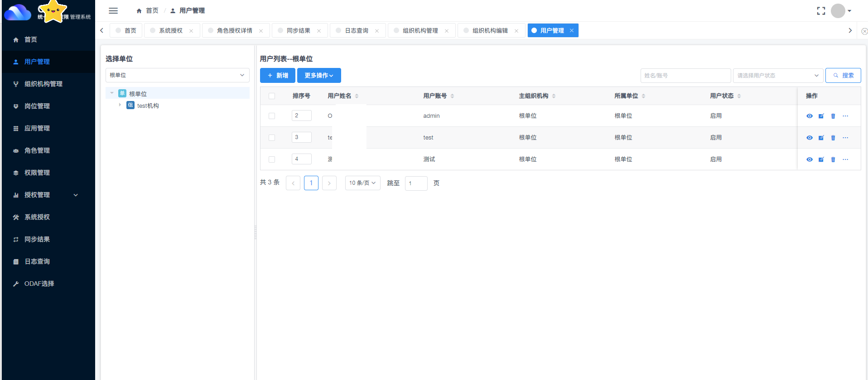View details of admin user row
The width and height of the screenshot is (868, 380).
[810, 116]
